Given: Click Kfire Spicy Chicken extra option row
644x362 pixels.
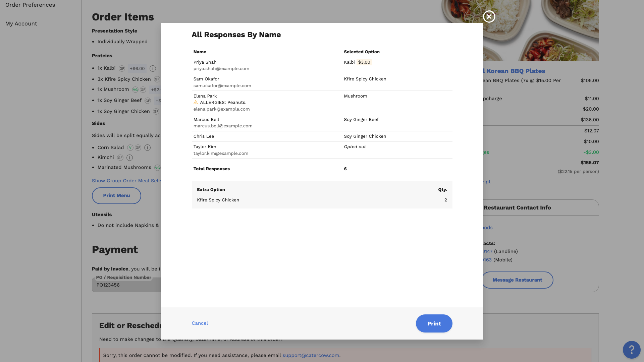Looking at the screenshot, I should [322, 200].
